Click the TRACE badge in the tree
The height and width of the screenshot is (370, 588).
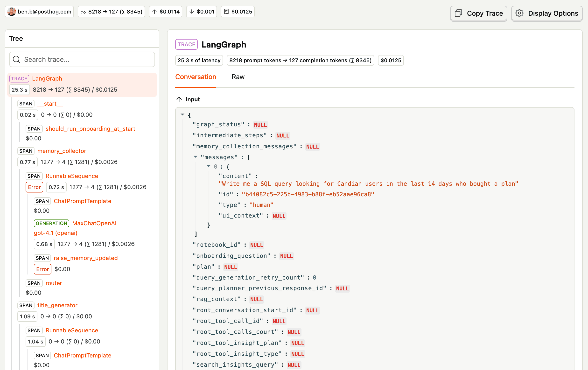[19, 79]
